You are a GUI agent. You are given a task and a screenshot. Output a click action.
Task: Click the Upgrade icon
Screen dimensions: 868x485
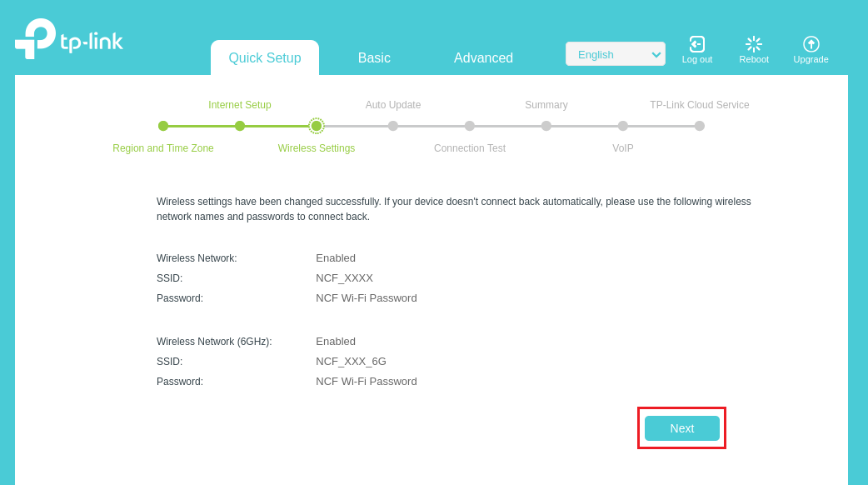click(811, 44)
